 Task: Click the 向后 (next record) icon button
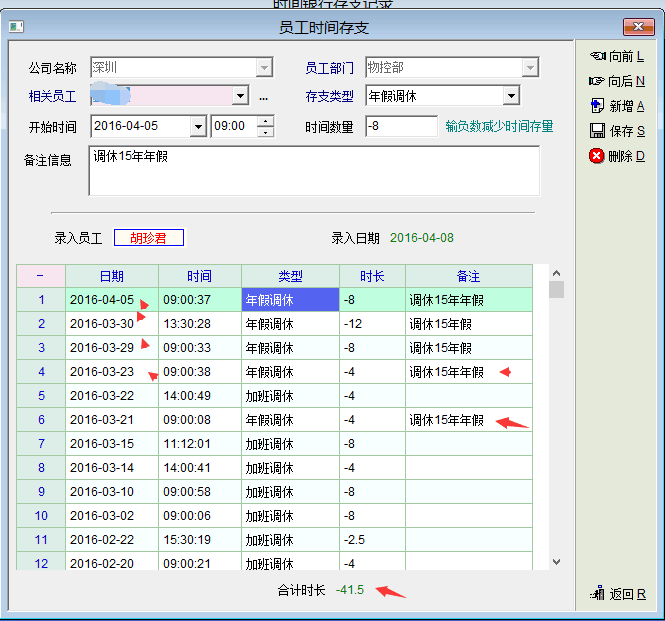pos(597,81)
